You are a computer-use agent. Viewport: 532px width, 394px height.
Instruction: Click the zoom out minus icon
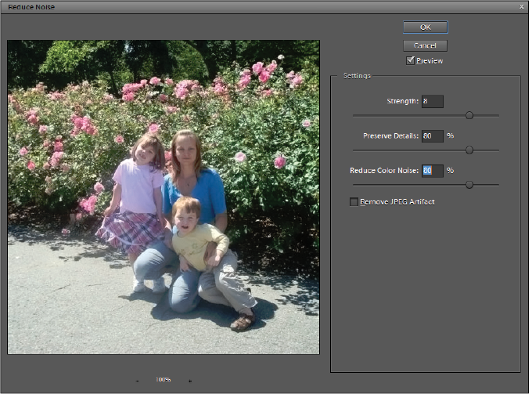[138, 381]
